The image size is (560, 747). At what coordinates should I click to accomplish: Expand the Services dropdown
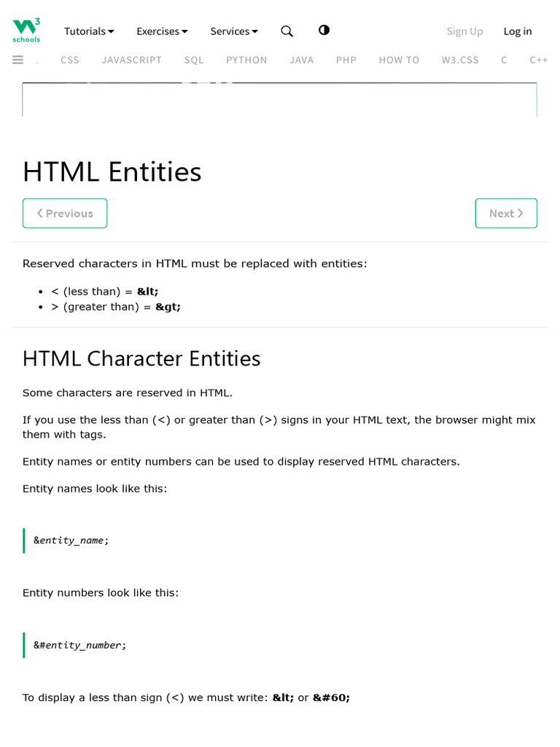tap(234, 31)
